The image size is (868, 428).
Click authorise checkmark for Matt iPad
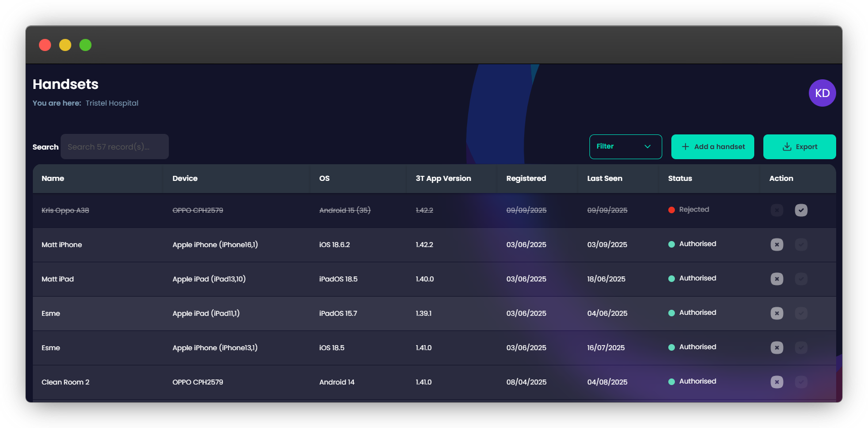[801, 279]
